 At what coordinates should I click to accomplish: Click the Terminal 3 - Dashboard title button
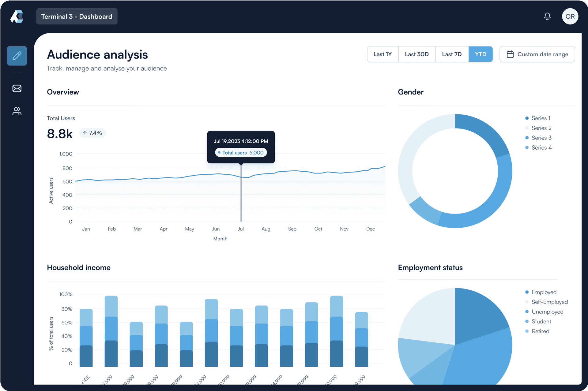pyautogui.click(x=77, y=17)
